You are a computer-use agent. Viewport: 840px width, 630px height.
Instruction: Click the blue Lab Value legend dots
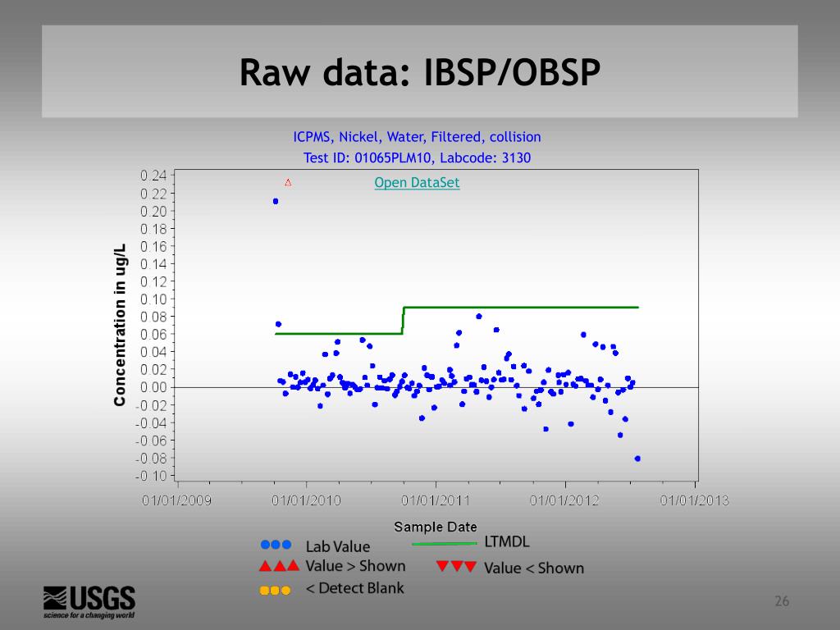[276, 545]
